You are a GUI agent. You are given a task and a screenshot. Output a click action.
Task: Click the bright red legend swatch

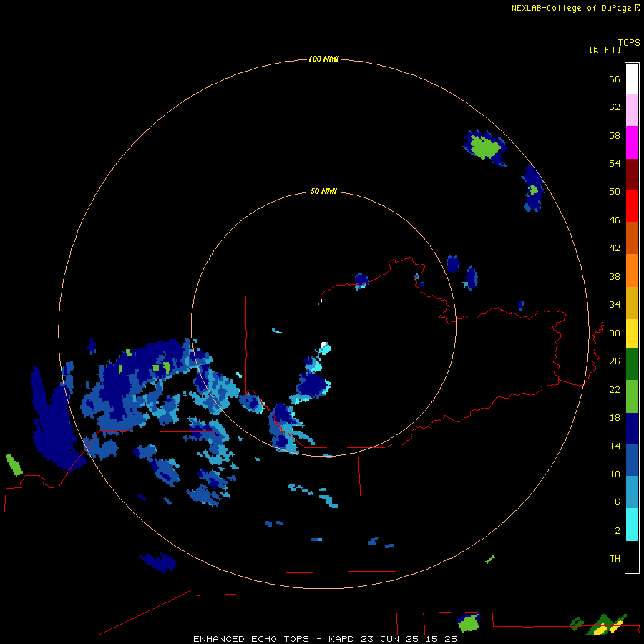click(632, 206)
